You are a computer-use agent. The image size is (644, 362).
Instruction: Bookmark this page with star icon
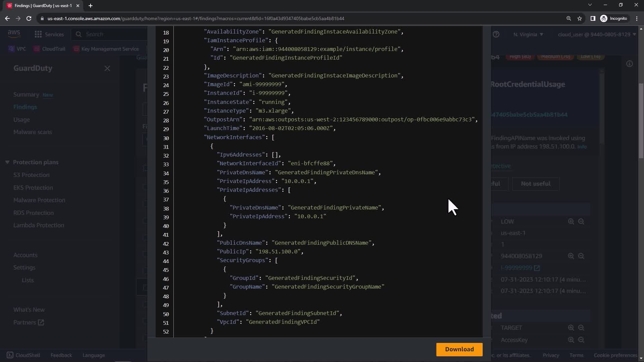[x=580, y=18]
